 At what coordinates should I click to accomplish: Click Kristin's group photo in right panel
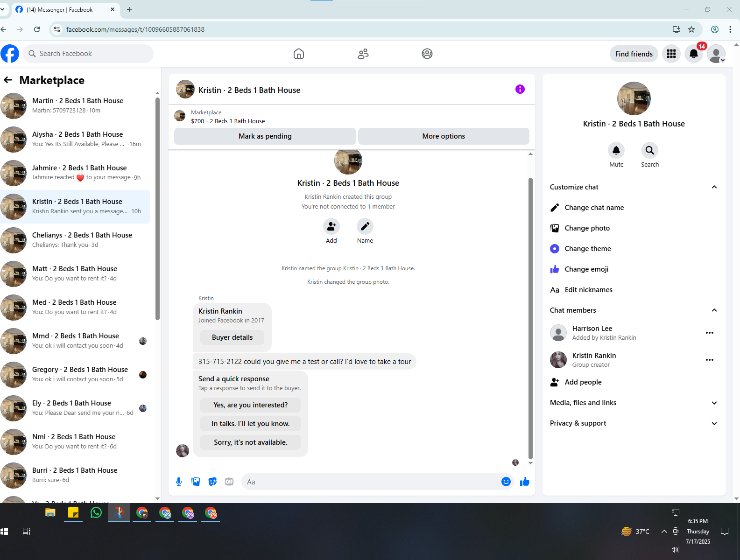[634, 98]
